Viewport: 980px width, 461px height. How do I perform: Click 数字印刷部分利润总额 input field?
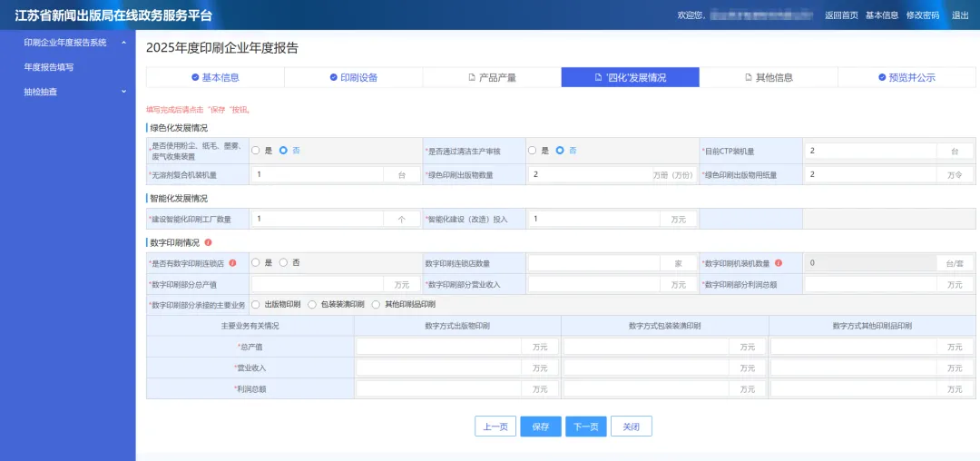pos(870,284)
